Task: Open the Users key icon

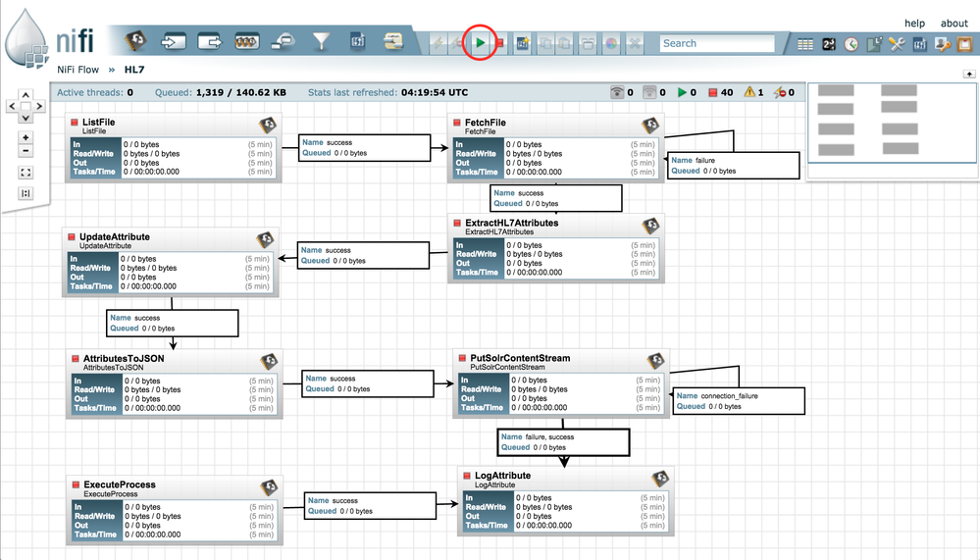Action: click(x=943, y=44)
